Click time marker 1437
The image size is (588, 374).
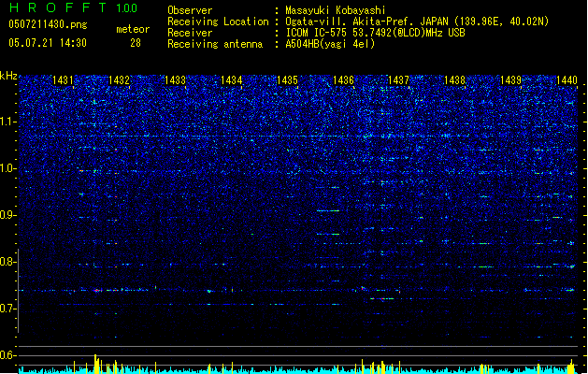click(x=398, y=80)
